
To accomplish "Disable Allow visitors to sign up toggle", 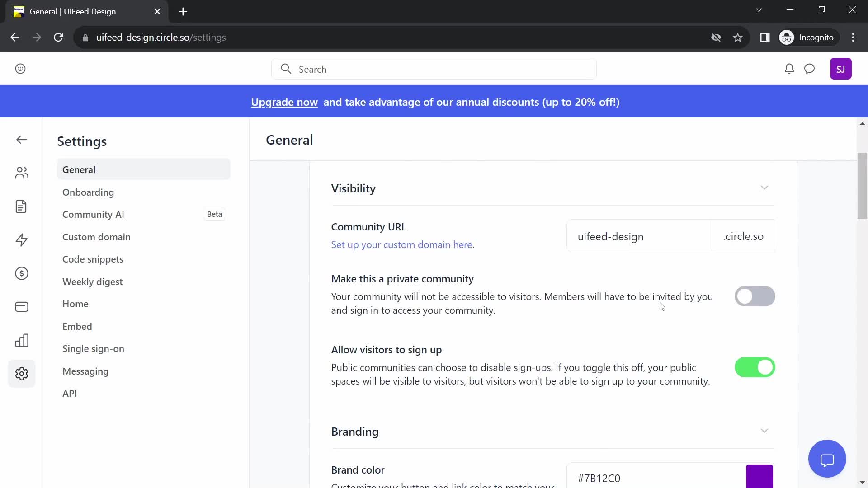I will pyautogui.click(x=755, y=367).
